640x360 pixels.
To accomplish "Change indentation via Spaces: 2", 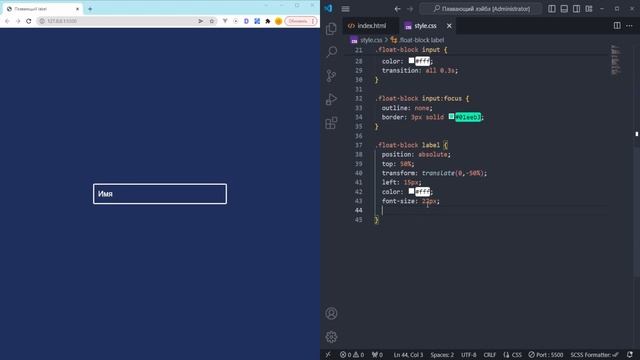I will (x=442, y=355).
